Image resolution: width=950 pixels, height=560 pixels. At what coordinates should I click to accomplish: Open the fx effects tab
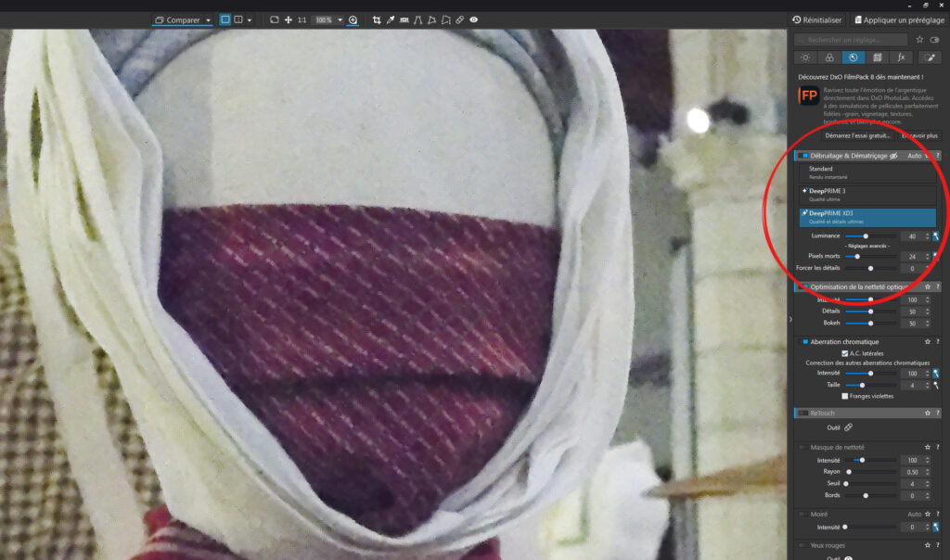click(901, 57)
